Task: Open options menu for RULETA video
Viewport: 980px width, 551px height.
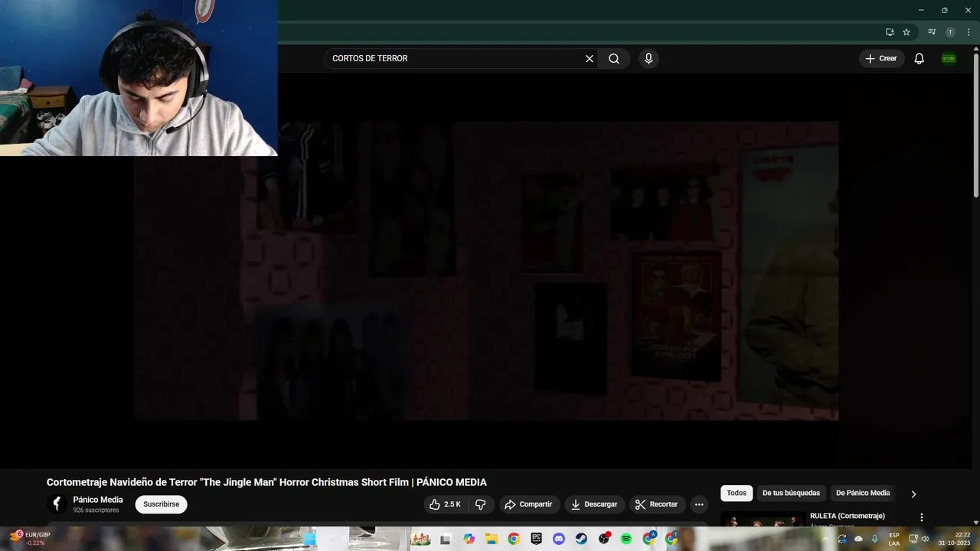Action: (x=922, y=517)
